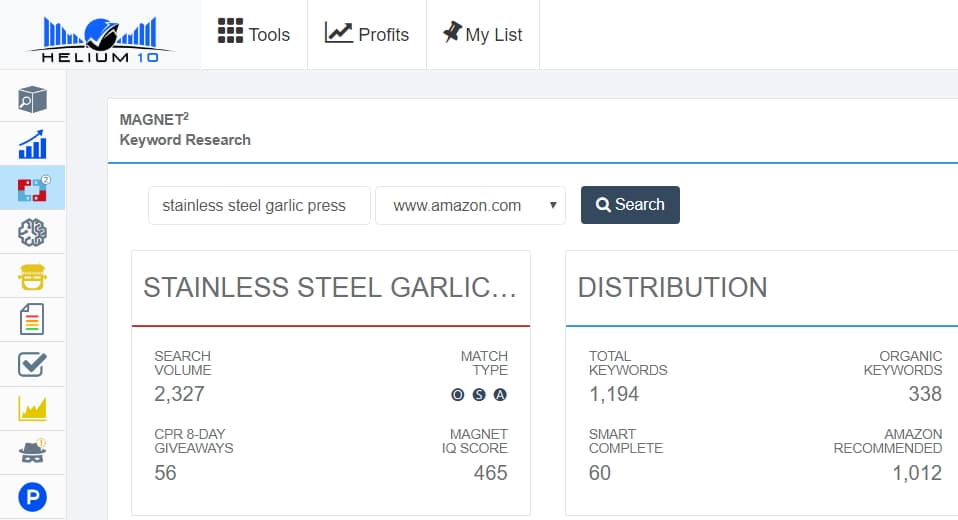Viewport: 958px width, 520px height.
Task: Open the My List menu item
Action: point(483,34)
